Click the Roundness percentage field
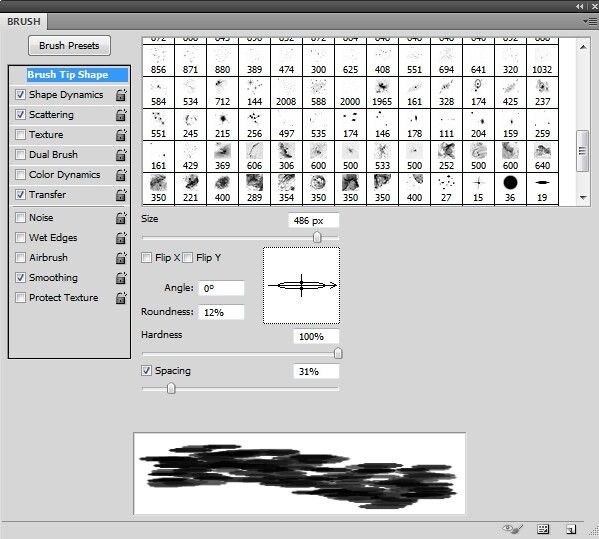 click(221, 312)
